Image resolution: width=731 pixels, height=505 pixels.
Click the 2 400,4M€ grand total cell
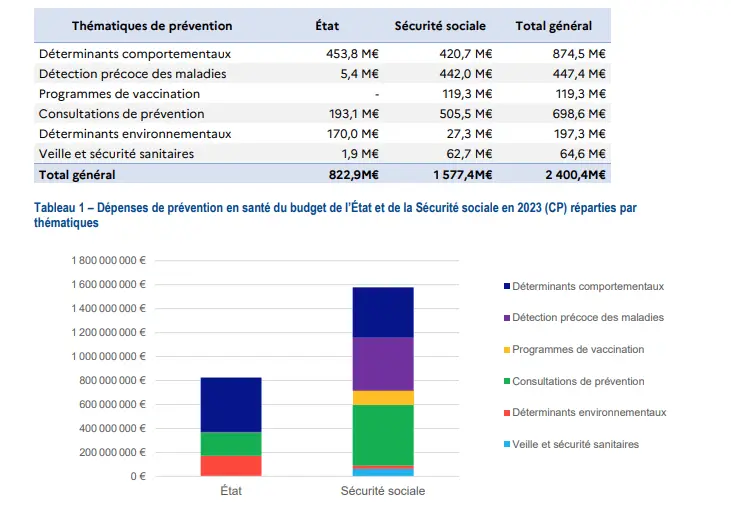[575, 175]
